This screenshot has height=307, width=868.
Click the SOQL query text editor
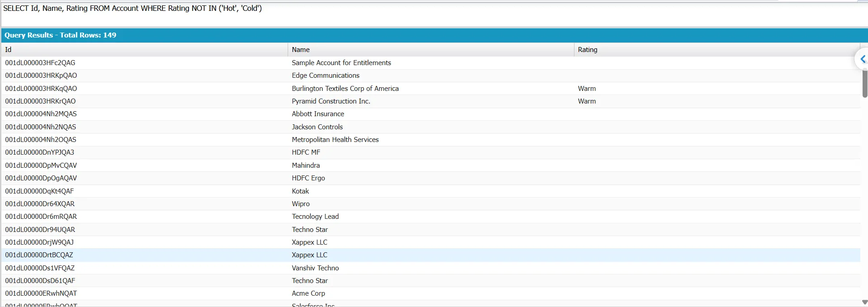tap(434, 14)
